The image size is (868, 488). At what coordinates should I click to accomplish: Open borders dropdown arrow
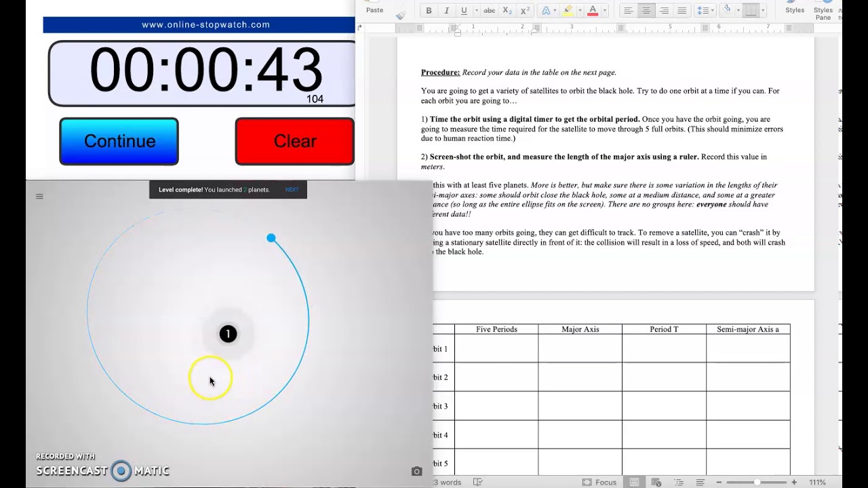764,11
